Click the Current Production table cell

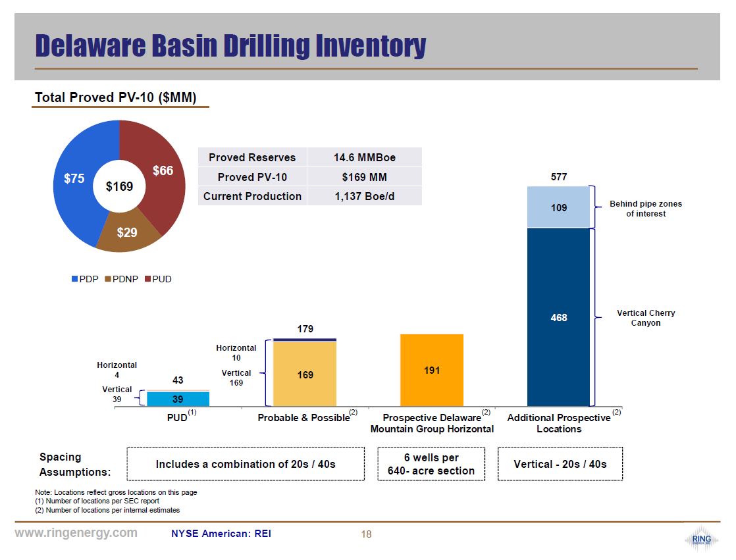coord(252,196)
